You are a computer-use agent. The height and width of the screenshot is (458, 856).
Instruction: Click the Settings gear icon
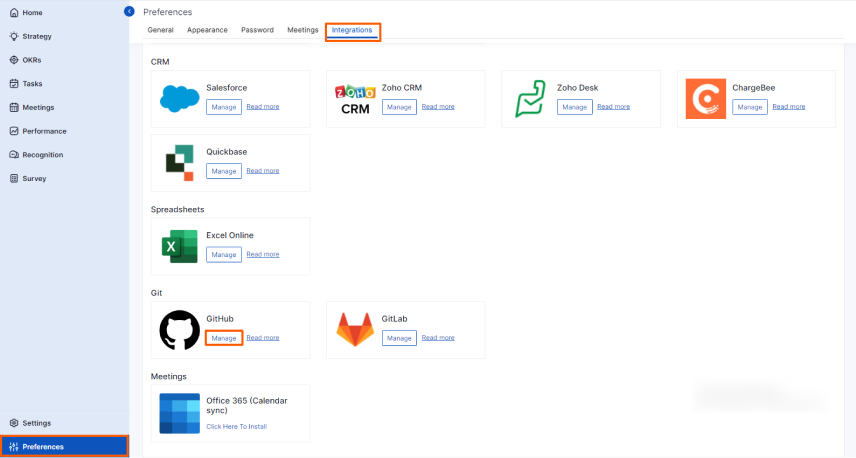pyautogui.click(x=14, y=423)
